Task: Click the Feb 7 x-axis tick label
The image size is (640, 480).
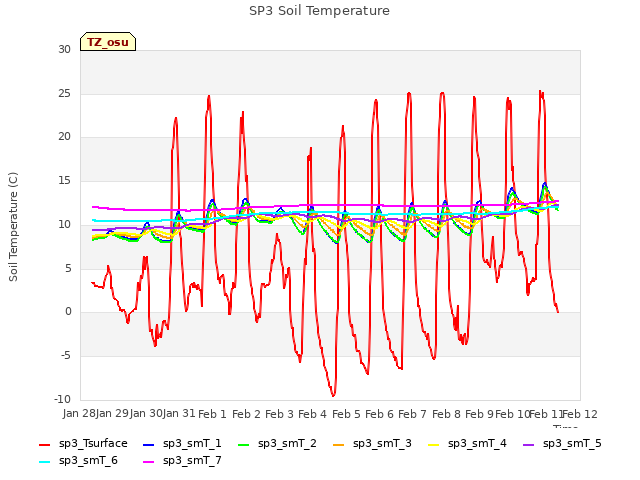Action: pos(412,414)
